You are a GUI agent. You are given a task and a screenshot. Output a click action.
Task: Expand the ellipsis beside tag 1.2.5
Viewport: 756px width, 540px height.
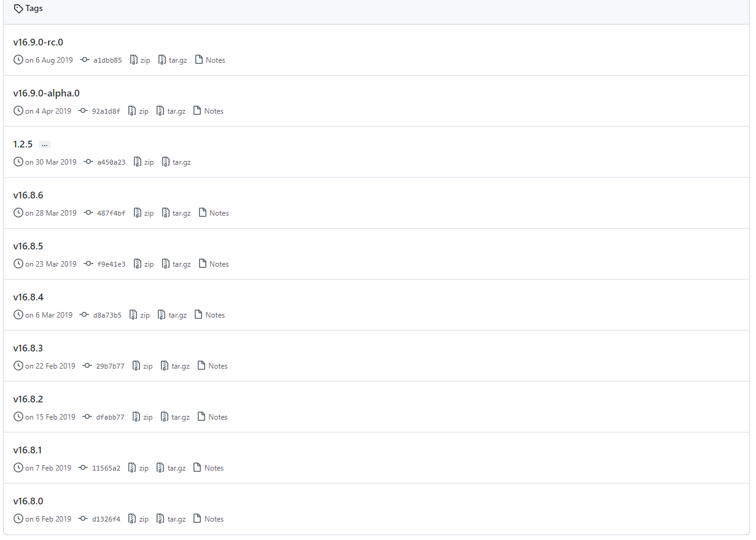44,144
